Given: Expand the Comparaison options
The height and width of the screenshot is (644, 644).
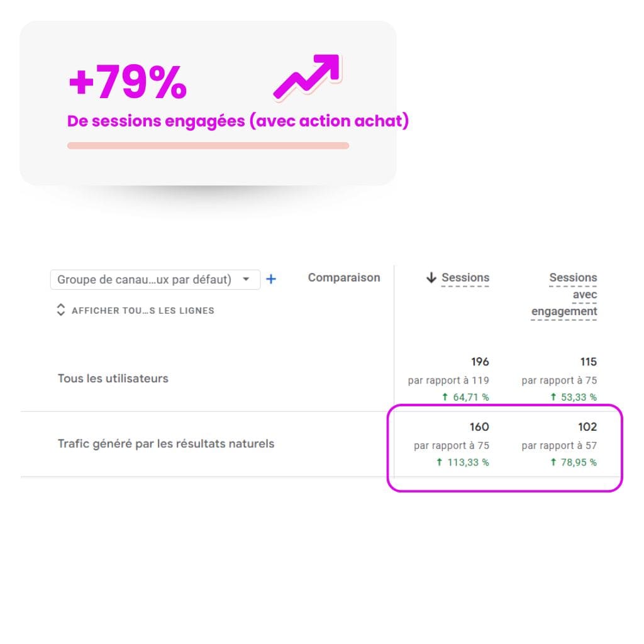Looking at the screenshot, I should pyautogui.click(x=343, y=277).
